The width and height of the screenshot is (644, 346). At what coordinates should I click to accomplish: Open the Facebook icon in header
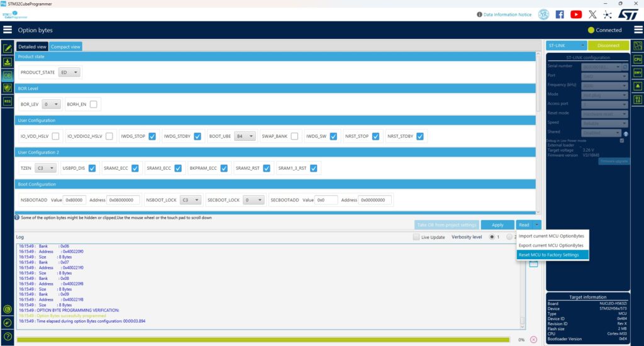560,14
